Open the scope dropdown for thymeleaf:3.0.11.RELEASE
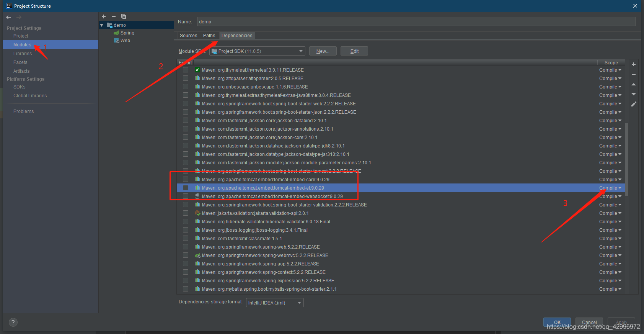 [x=610, y=70]
